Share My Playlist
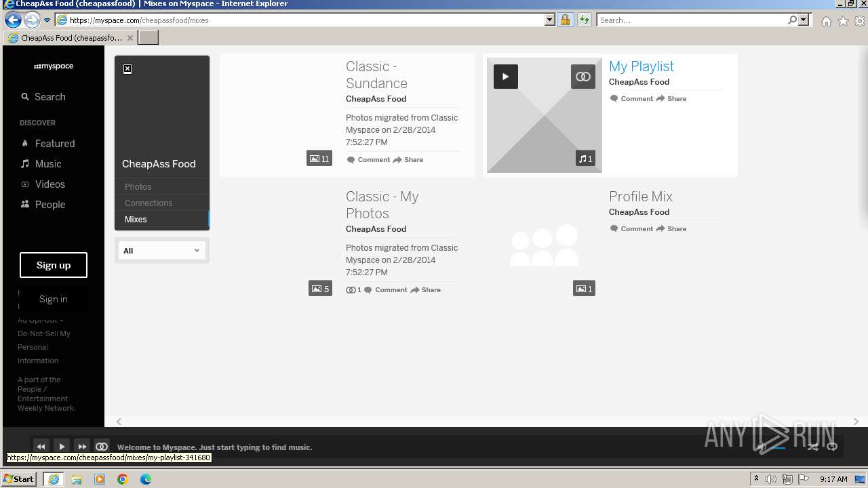 (671, 99)
